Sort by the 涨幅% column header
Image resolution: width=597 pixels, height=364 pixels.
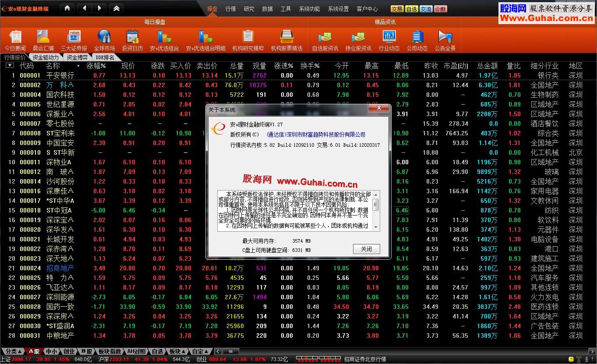point(96,66)
